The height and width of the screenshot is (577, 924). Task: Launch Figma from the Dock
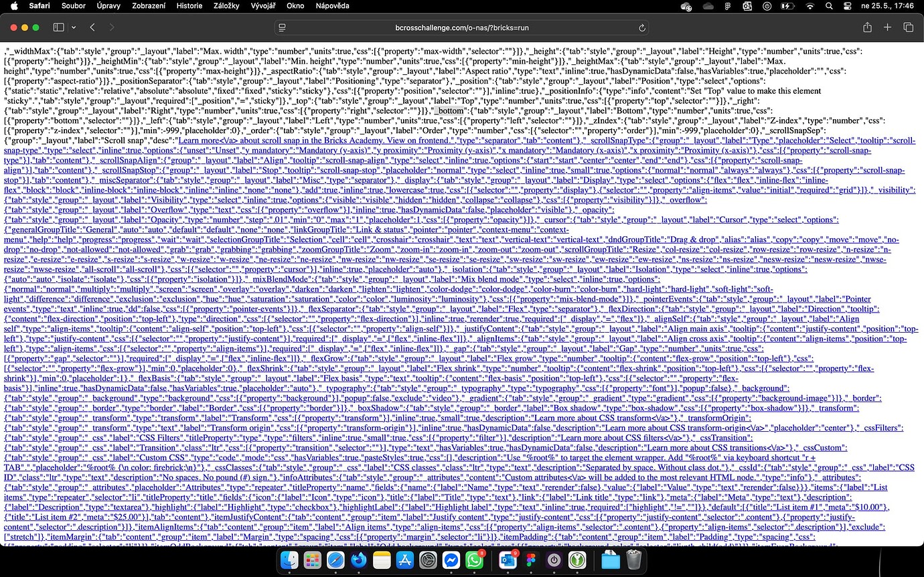click(x=530, y=560)
